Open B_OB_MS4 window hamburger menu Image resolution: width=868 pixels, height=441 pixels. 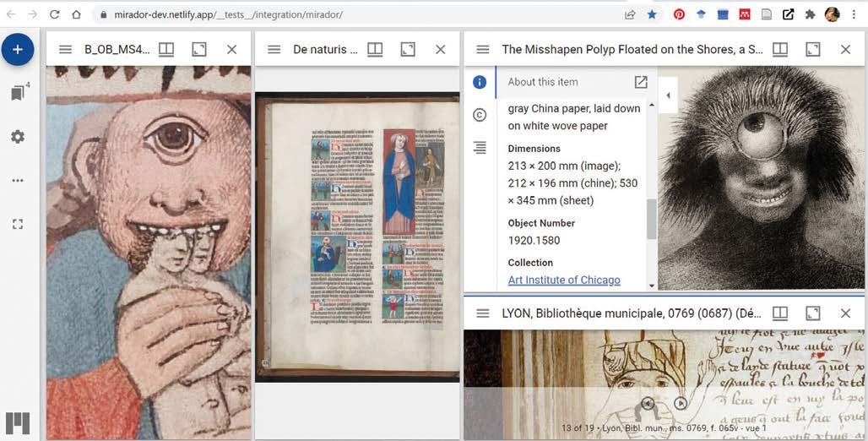(x=65, y=49)
